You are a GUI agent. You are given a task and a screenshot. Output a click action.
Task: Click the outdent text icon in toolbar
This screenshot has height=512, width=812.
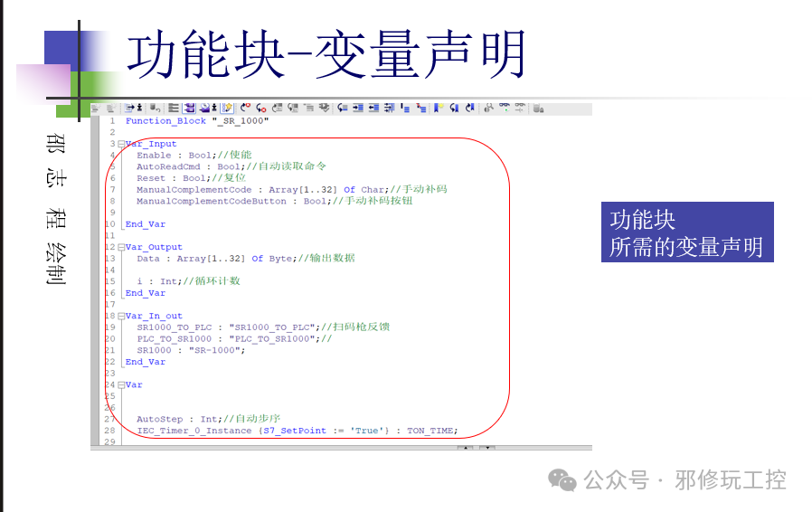coord(373,108)
